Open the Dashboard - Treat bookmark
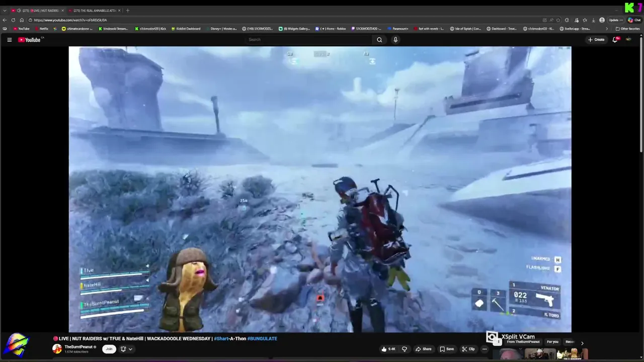The height and width of the screenshot is (362, 644). 501,29
